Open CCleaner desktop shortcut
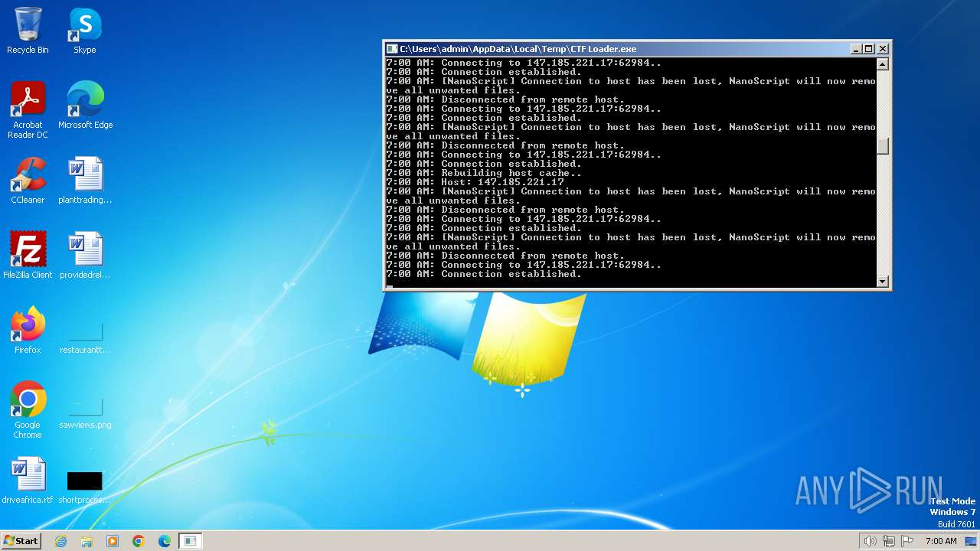The image size is (980, 551). (28, 181)
